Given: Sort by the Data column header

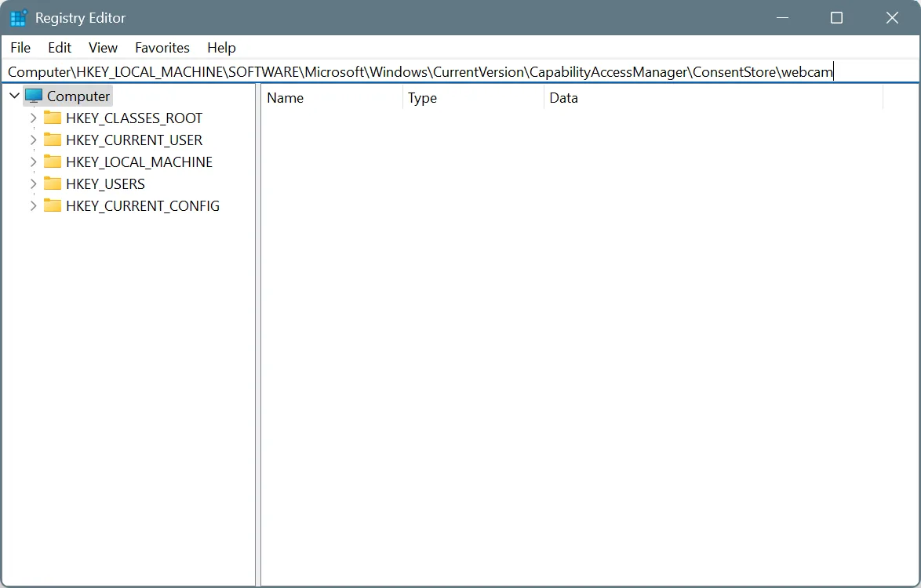Looking at the screenshot, I should click(x=714, y=98).
